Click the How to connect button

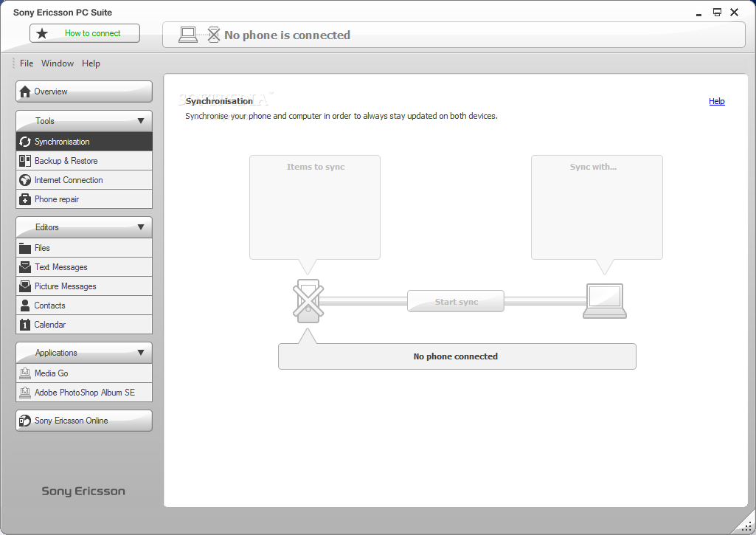85,33
